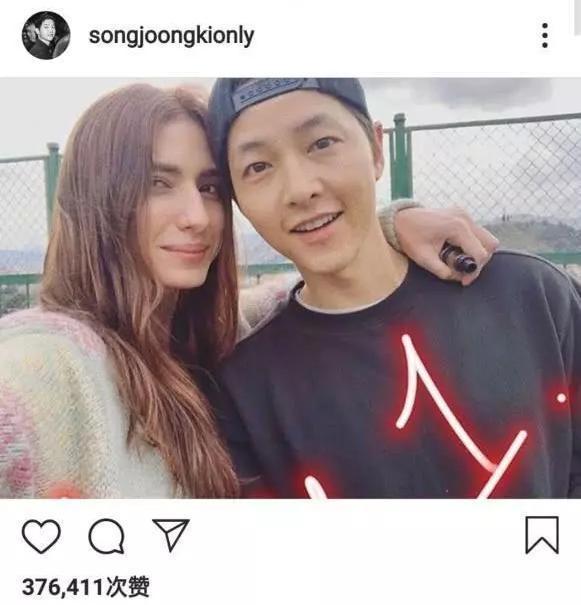Tap the main selfie photo

pos(290,288)
